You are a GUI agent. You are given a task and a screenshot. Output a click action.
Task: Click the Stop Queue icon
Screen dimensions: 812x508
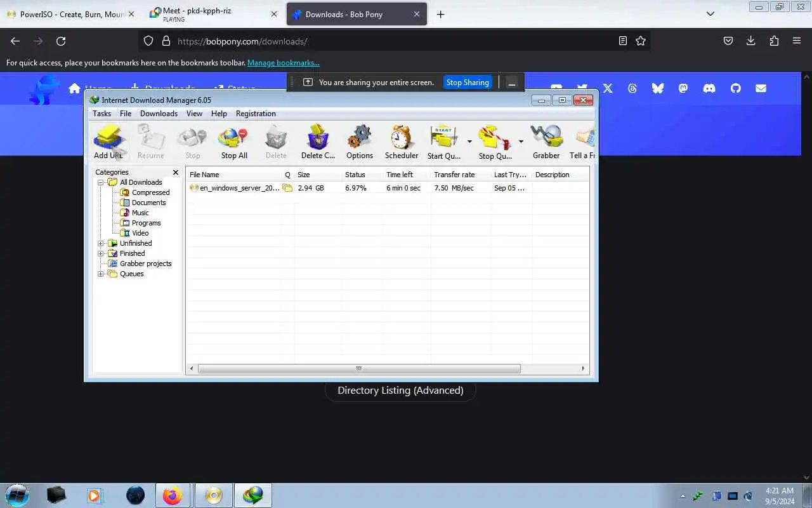(x=495, y=142)
